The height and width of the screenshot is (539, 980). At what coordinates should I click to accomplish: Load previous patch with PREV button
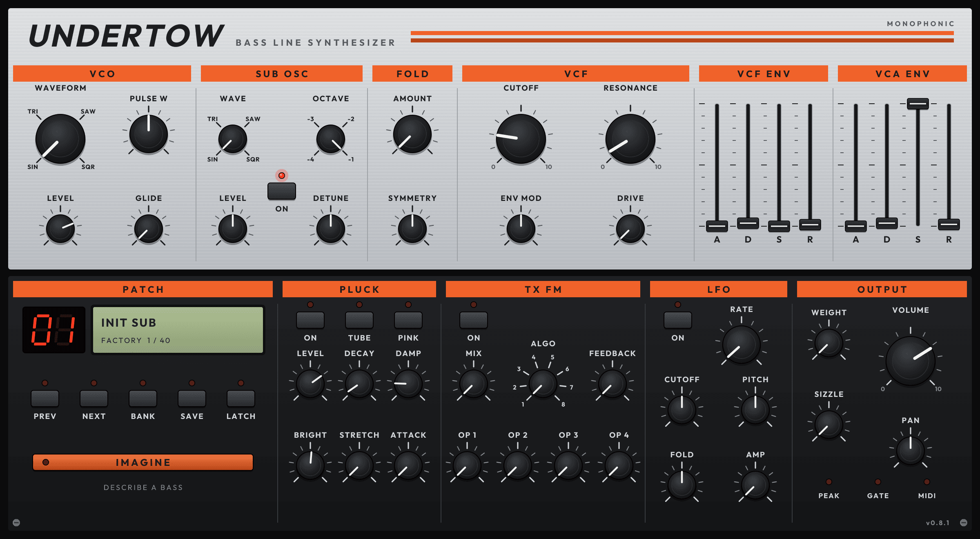coord(45,399)
